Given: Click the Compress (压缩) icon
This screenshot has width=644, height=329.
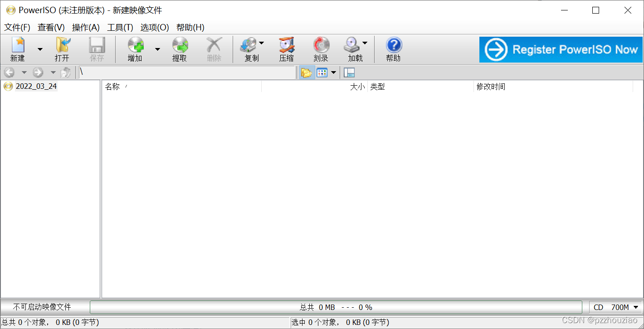Looking at the screenshot, I should 286,45.
